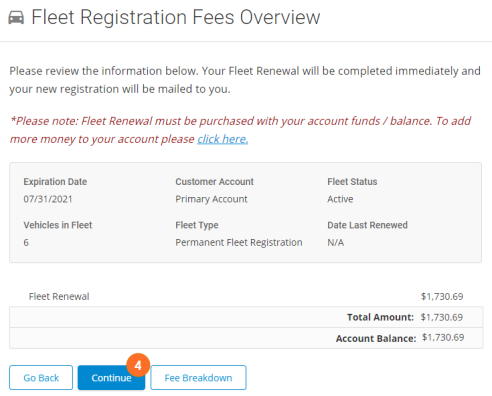
Task: Click the Permanent Fleet Registration fleet type text
Action: point(239,242)
